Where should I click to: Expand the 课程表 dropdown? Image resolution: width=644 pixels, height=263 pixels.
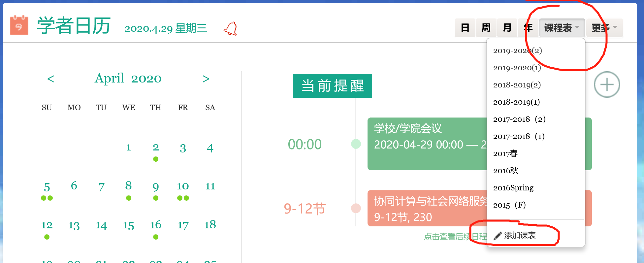click(562, 28)
